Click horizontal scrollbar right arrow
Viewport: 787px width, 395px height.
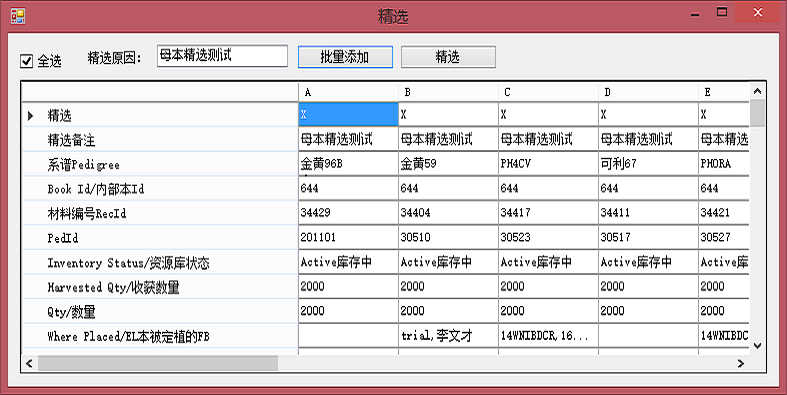741,363
